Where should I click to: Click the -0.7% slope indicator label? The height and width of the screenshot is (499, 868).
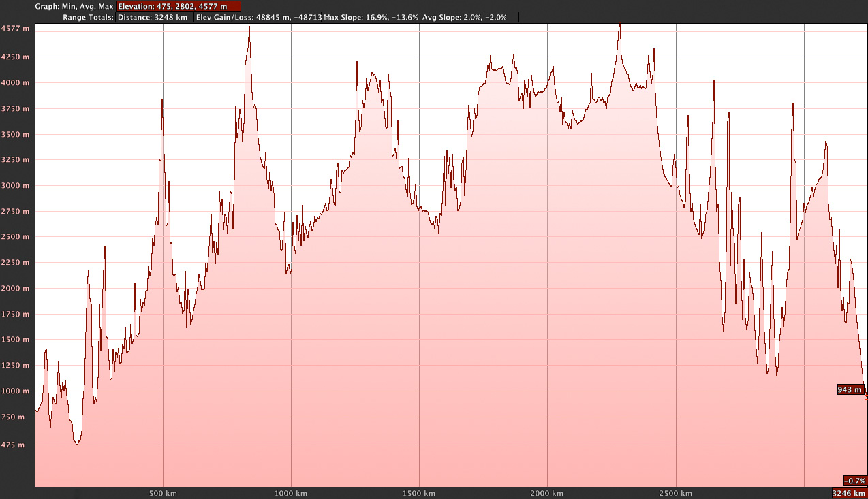point(854,480)
